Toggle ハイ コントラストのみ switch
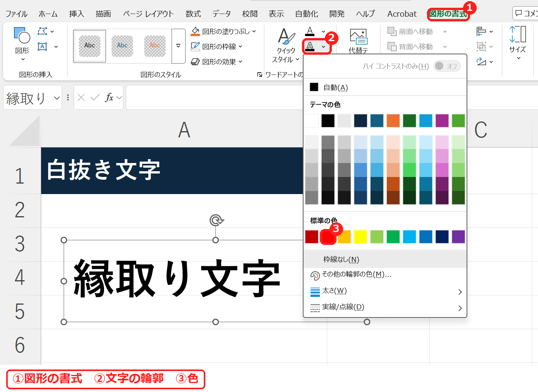Image resolution: width=538 pixels, height=392 pixels. coord(447,66)
